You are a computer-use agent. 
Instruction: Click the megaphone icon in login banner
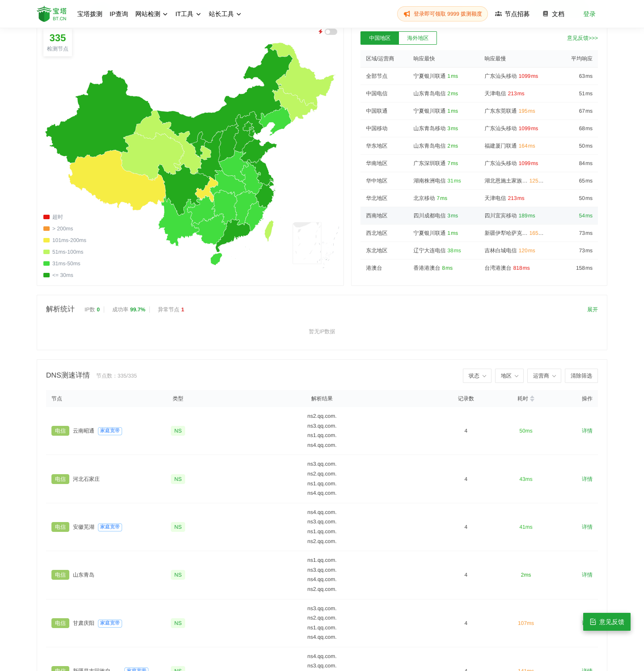407,14
